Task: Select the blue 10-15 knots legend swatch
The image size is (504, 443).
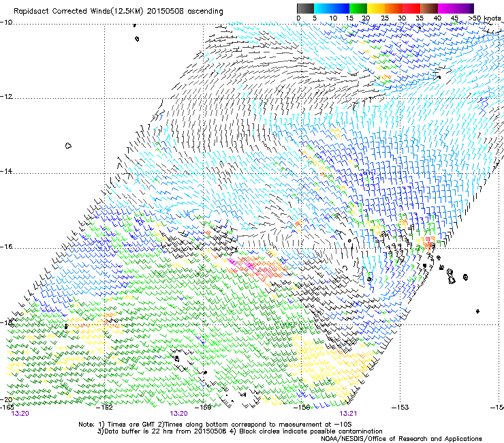Action: click(x=341, y=8)
